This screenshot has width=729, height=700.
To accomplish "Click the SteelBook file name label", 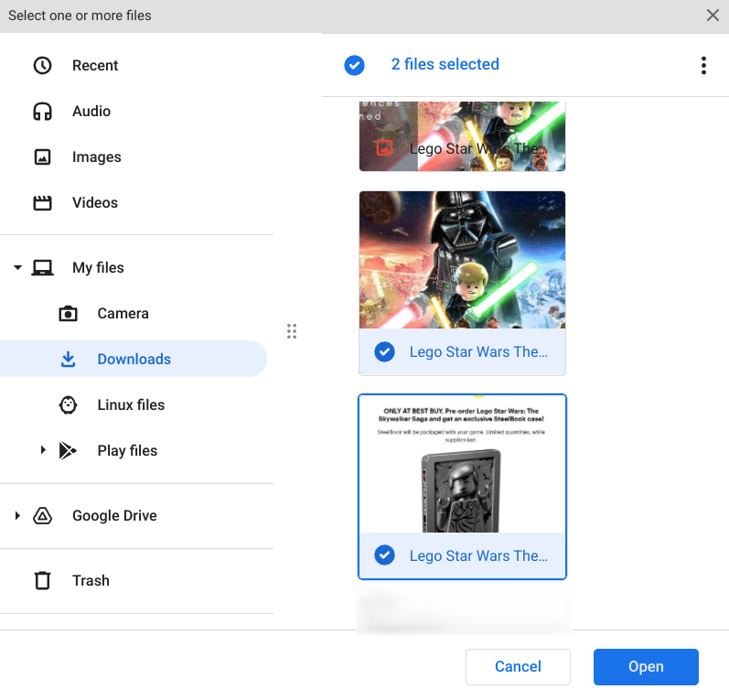I will [x=478, y=555].
